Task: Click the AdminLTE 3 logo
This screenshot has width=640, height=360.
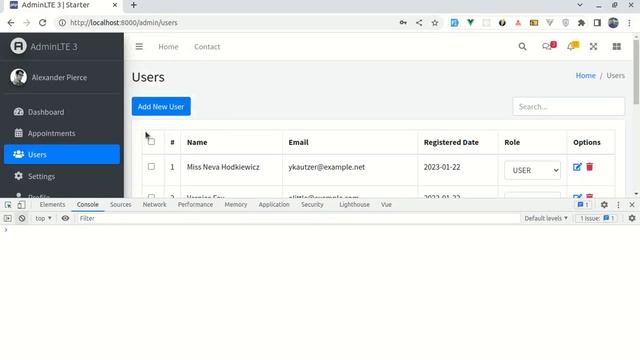Action: coord(18,46)
